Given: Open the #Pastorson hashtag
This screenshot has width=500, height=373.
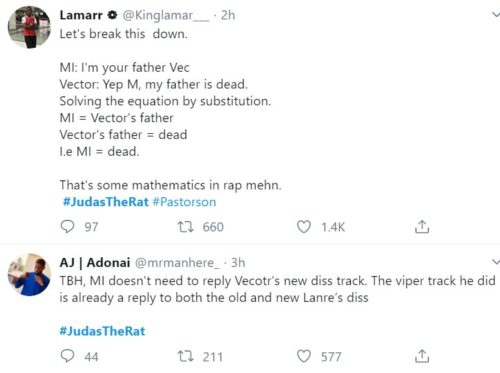Looking at the screenshot, I should (184, 202).
